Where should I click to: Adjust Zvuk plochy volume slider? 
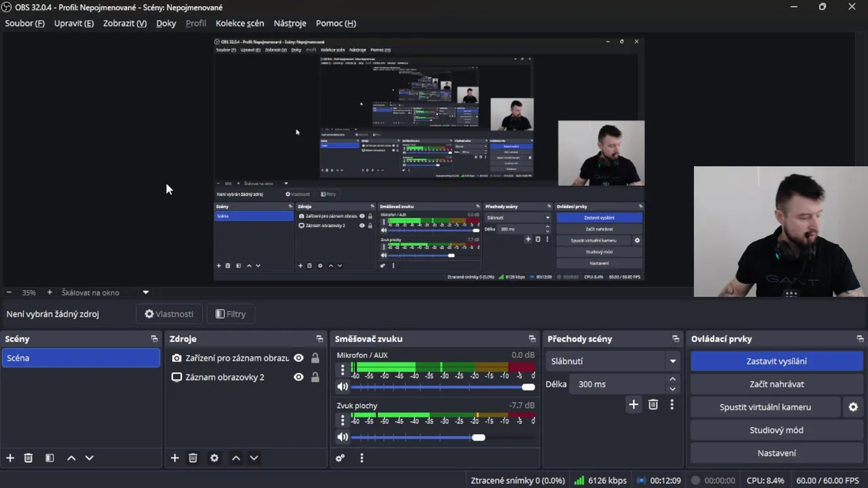443,437
